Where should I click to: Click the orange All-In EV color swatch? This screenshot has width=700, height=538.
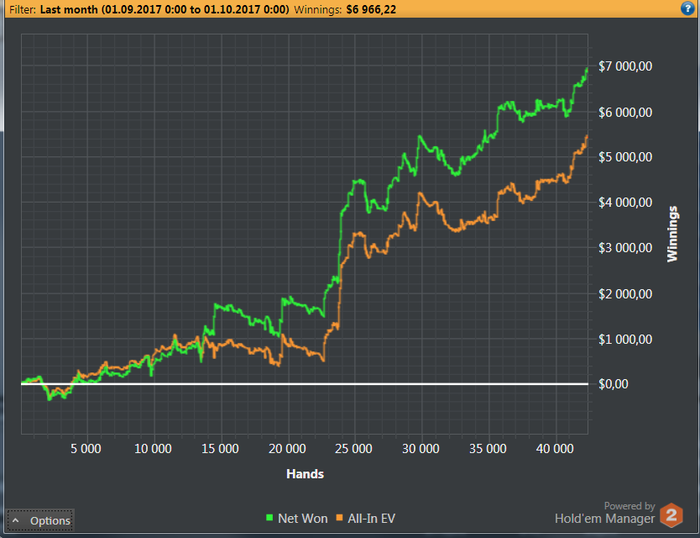[x=339, y=518]
